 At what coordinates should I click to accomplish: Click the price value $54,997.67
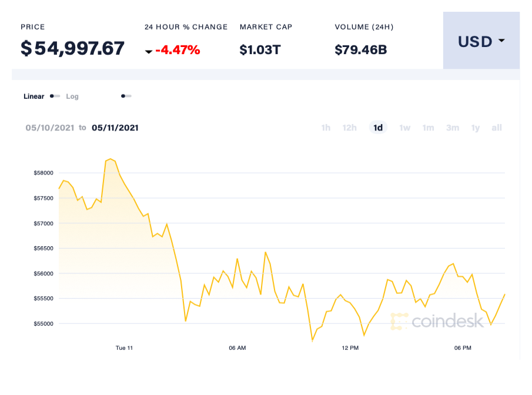click(73, 49)
